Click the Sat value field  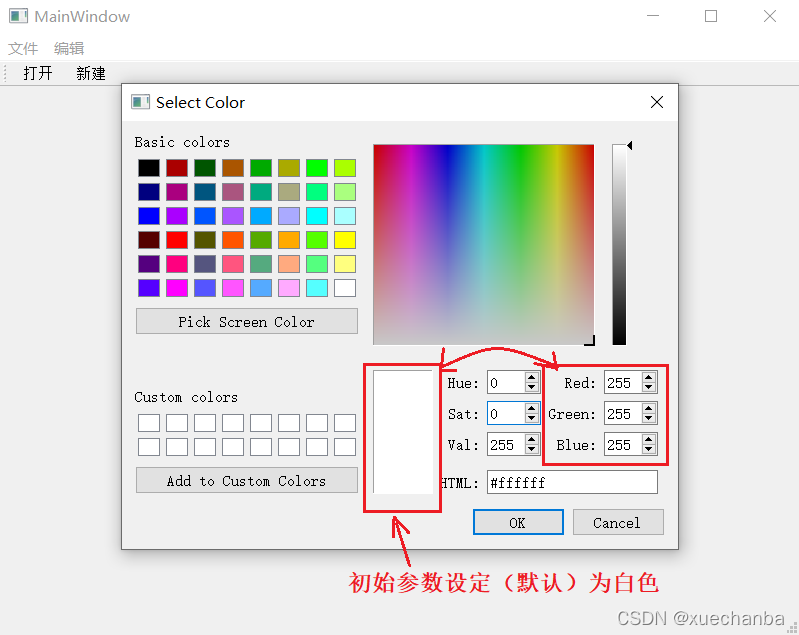tap(505, 414)
